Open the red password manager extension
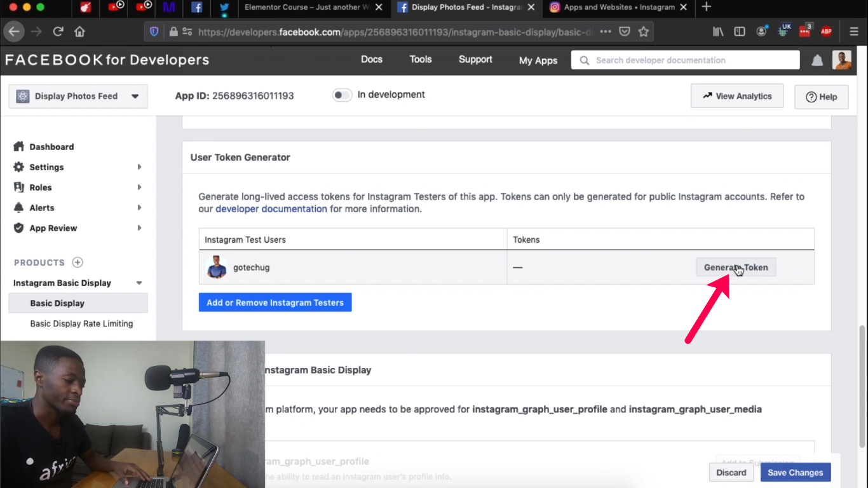Image resolution: width=868 pixels, height=488 pixels. [805, 30]
